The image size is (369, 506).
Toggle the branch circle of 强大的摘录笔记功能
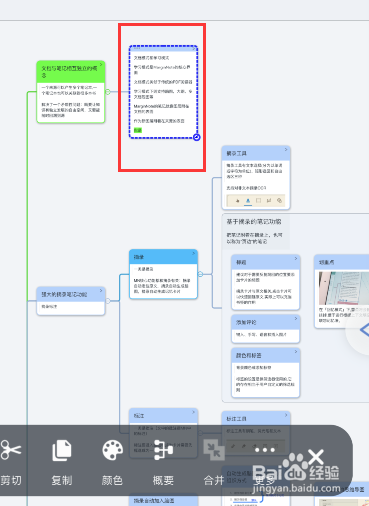point(108,301)
